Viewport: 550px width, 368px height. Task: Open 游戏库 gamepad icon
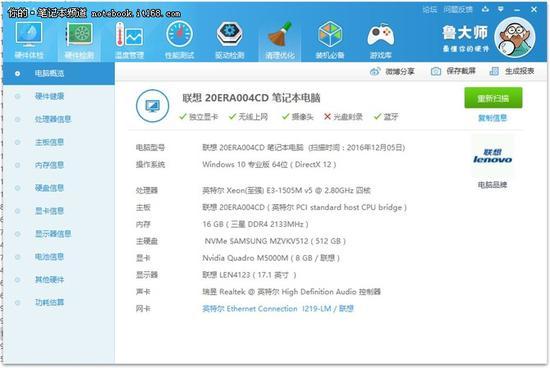point(380,40)
